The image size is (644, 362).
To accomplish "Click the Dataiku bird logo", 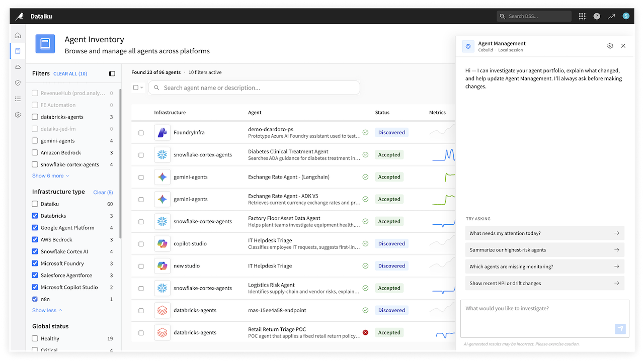I will (x=19, y=16).
